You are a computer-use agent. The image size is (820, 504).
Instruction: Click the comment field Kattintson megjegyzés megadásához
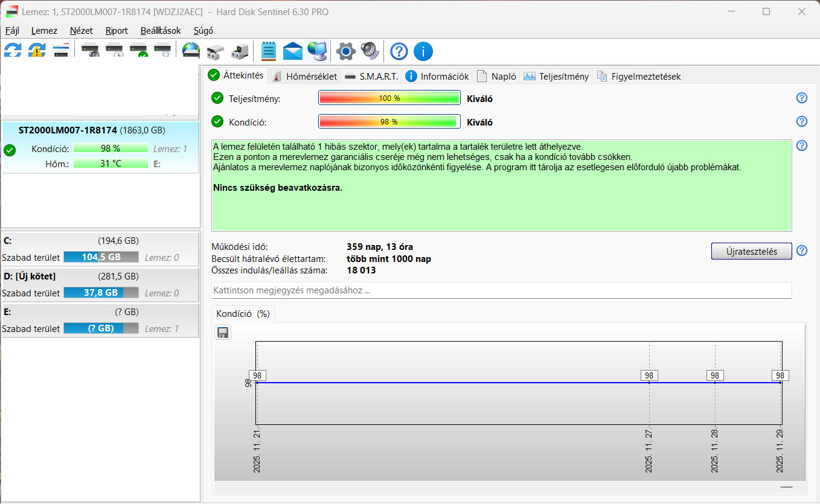(501, 290)
